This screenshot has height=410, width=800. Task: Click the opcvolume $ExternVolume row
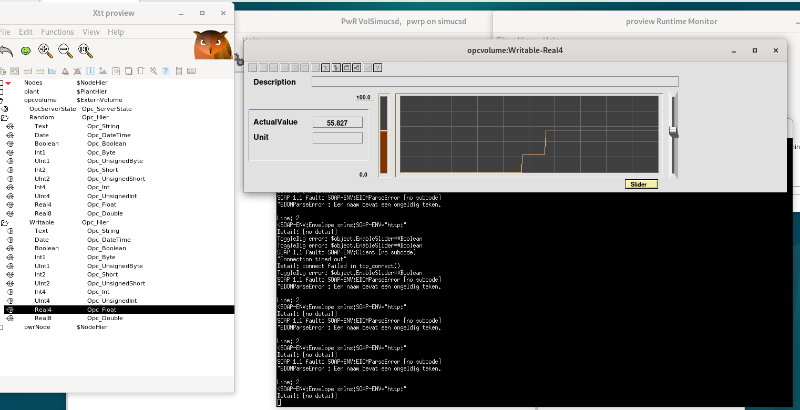pyautogui.click(x=117, y=100)
